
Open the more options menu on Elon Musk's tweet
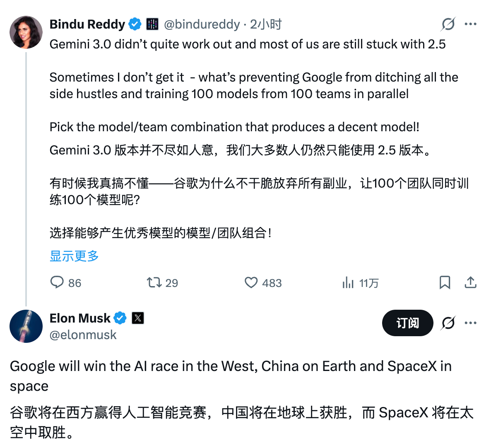(471, 323)
